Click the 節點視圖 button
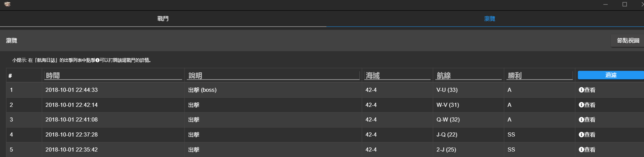The height and width of the screenshot is (157, 644). pyautogui.click(x=628, y=41)
